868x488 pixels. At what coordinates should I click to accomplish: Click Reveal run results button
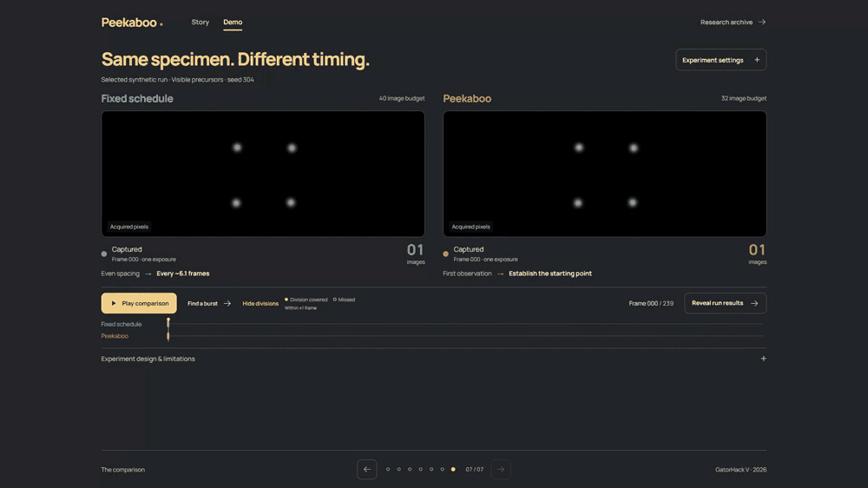725,303
